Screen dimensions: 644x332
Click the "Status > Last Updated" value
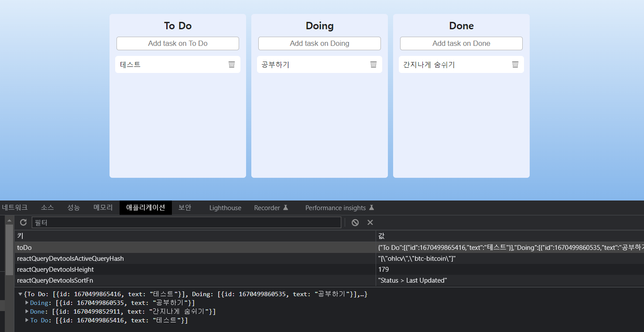tap(412, 280)
